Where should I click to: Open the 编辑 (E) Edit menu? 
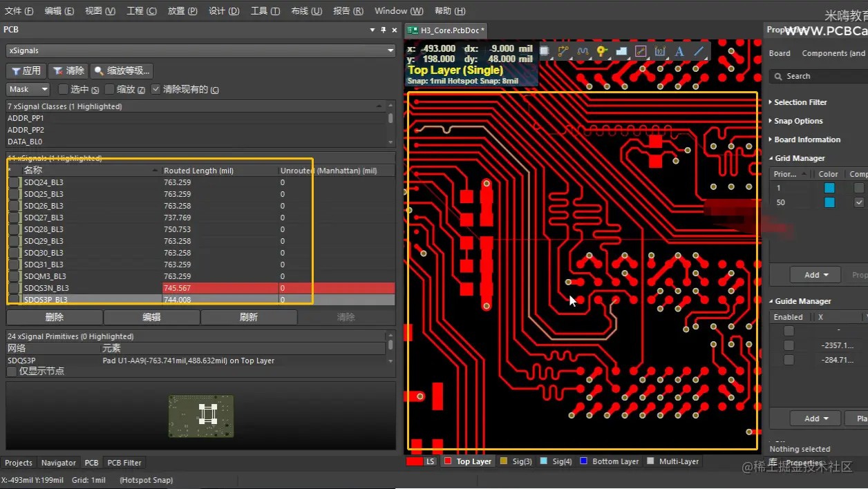click(59, 11)
